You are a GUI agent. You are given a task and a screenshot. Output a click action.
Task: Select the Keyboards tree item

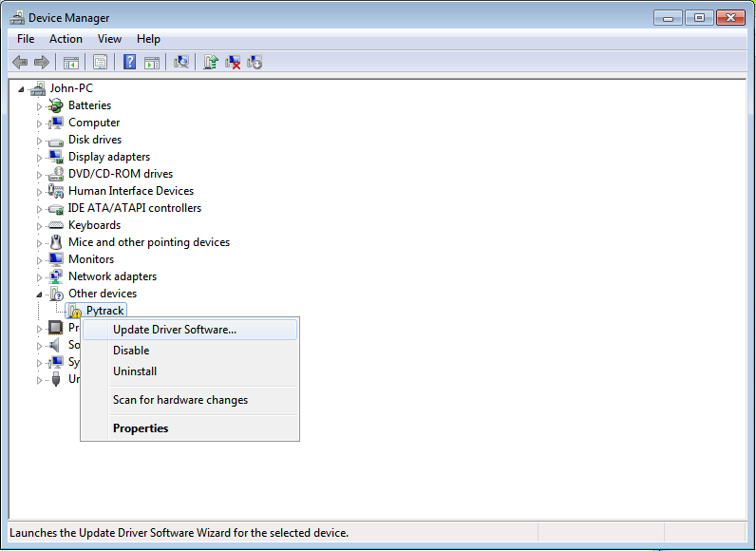coord(94,225)
